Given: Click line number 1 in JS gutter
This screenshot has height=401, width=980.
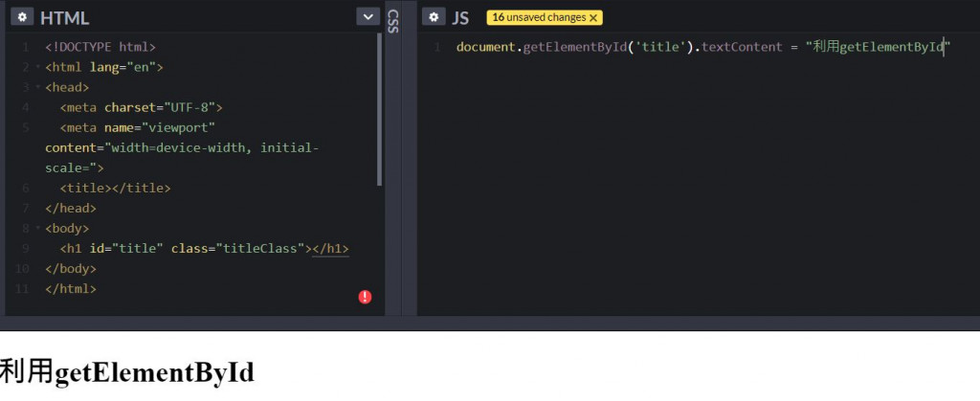Looking at the screenshot, I should point(436,47).
